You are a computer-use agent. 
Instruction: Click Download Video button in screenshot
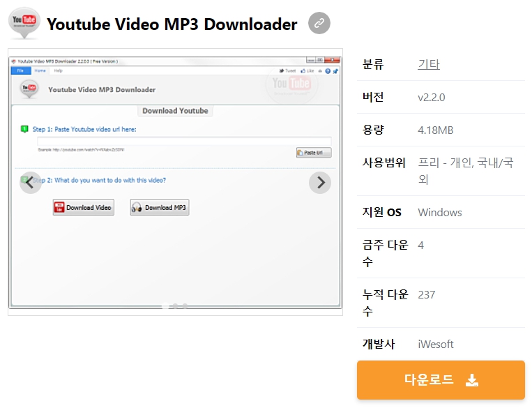click(84, 207)
